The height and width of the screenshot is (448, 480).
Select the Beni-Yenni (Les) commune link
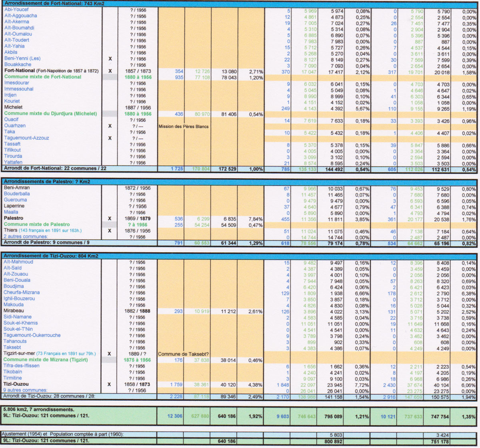coord(22,58)
